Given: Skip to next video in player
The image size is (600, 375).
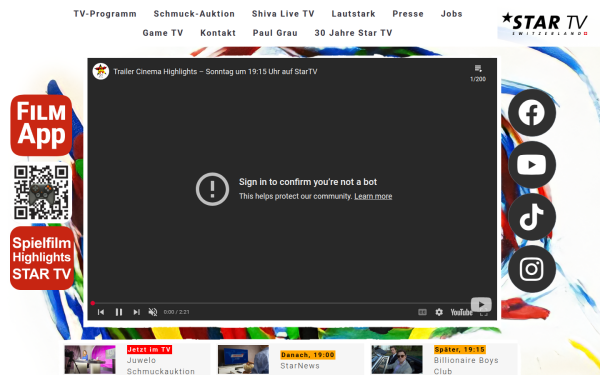Looking at the screenshot, I should 136,312.
